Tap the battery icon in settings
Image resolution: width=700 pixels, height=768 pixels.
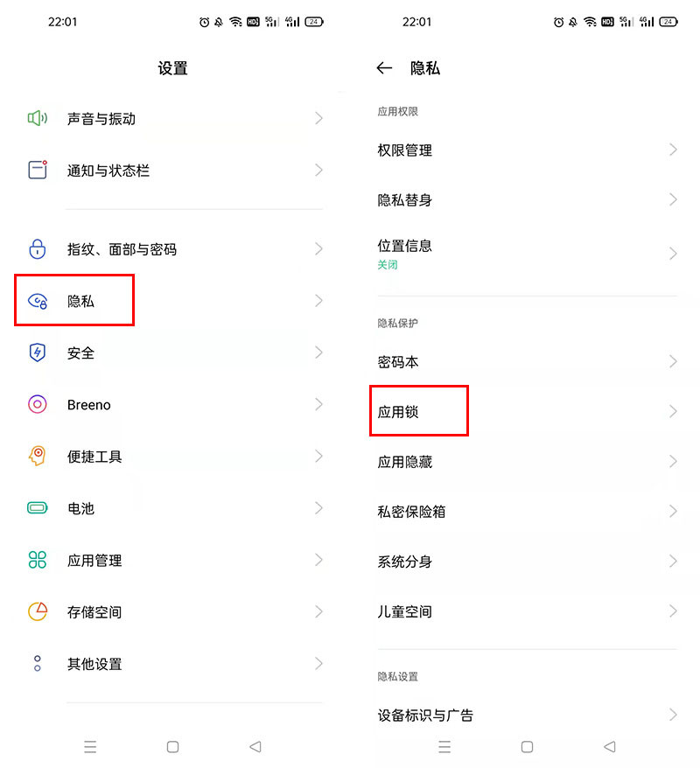click(38, 508)
